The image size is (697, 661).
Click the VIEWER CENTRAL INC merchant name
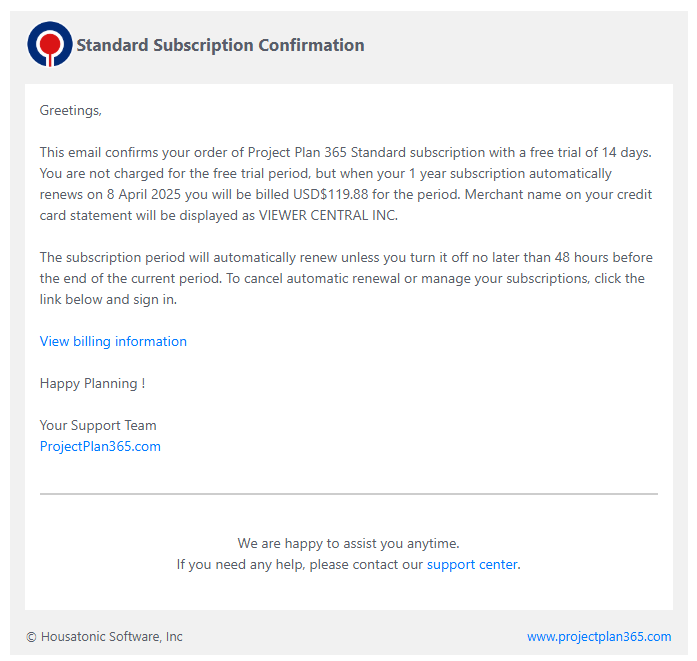click(328, 215)
